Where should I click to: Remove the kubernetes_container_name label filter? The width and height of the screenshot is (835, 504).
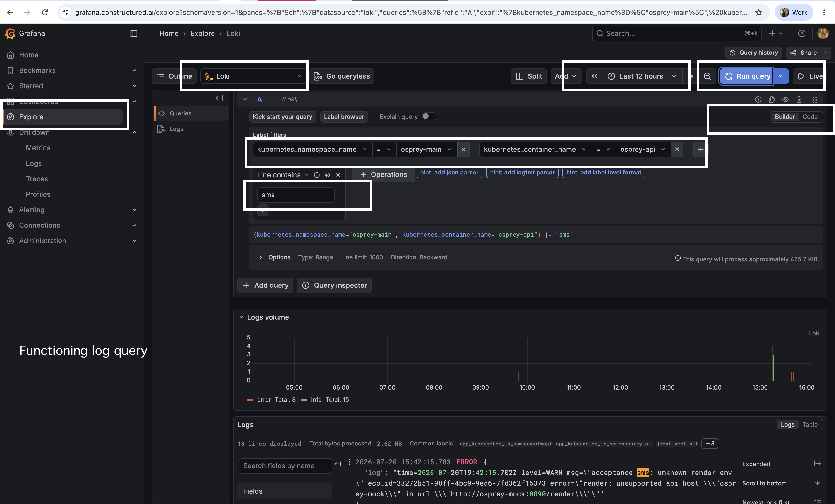click(x=677, y=149)
